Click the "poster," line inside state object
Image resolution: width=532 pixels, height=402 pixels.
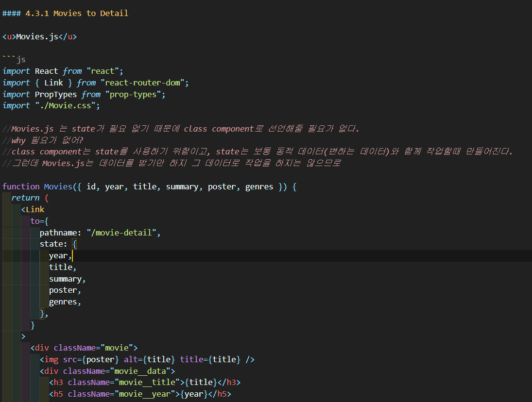pyautogui.click(x=65, y=290)
